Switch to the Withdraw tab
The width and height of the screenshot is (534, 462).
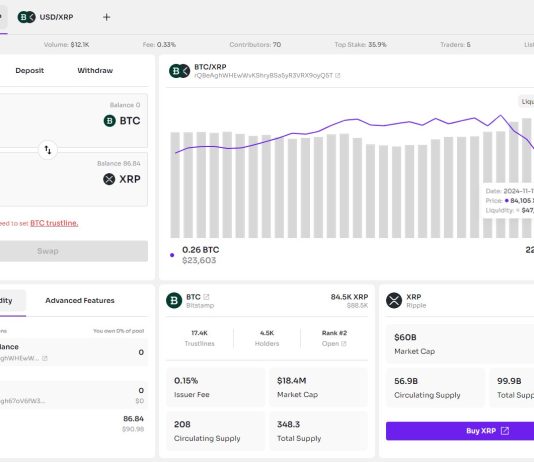click(95, 70)
